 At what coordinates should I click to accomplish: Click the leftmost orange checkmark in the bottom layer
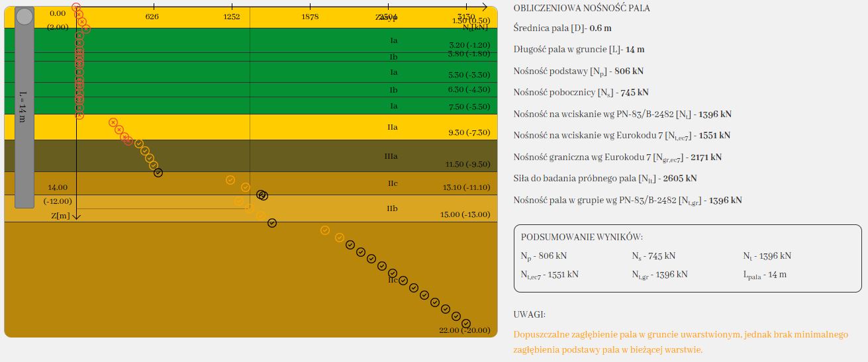coord(325,230)
